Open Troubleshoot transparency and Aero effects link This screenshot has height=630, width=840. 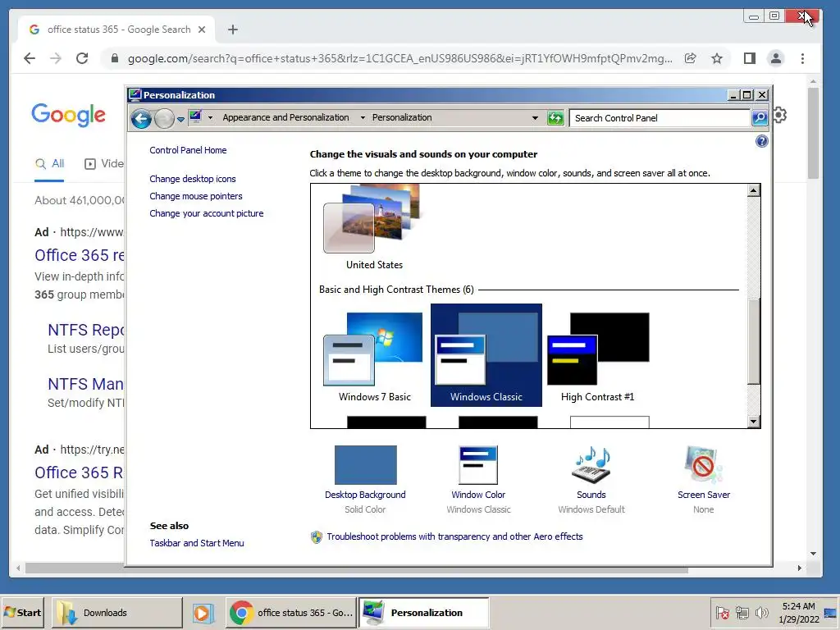[x=454, y=536]
